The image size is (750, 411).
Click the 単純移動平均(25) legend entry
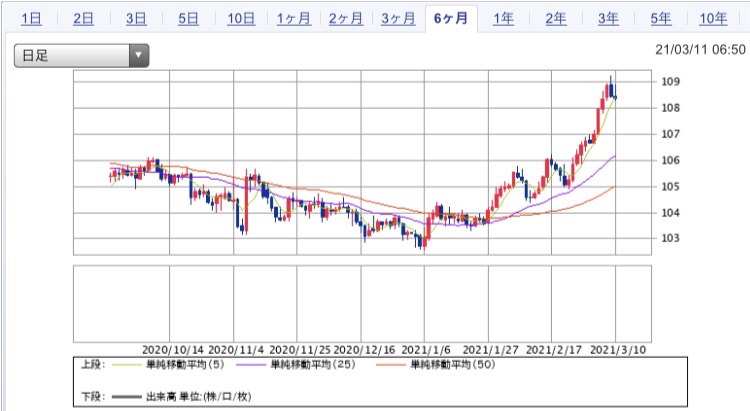click(313, 365)
